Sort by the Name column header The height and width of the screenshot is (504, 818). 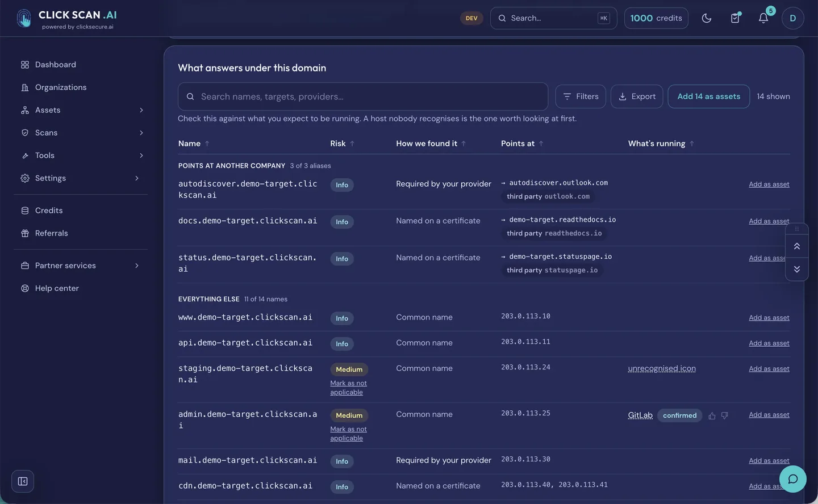(194, 144)
